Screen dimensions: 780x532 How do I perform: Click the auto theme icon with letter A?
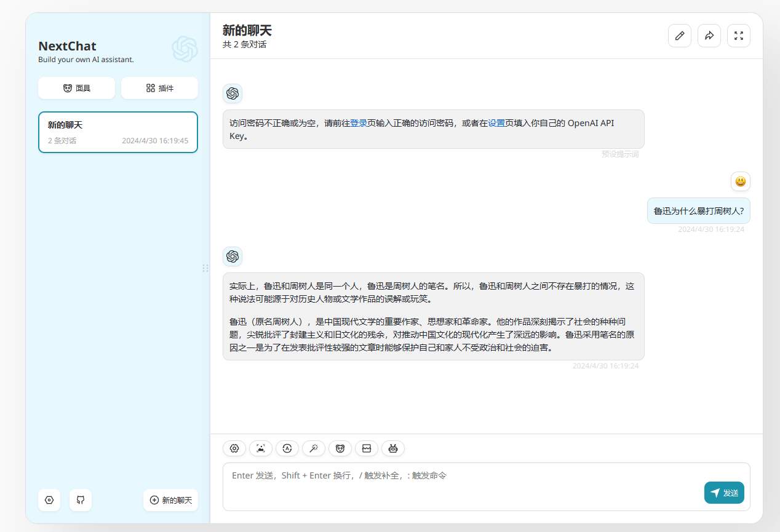pos(287,448)
